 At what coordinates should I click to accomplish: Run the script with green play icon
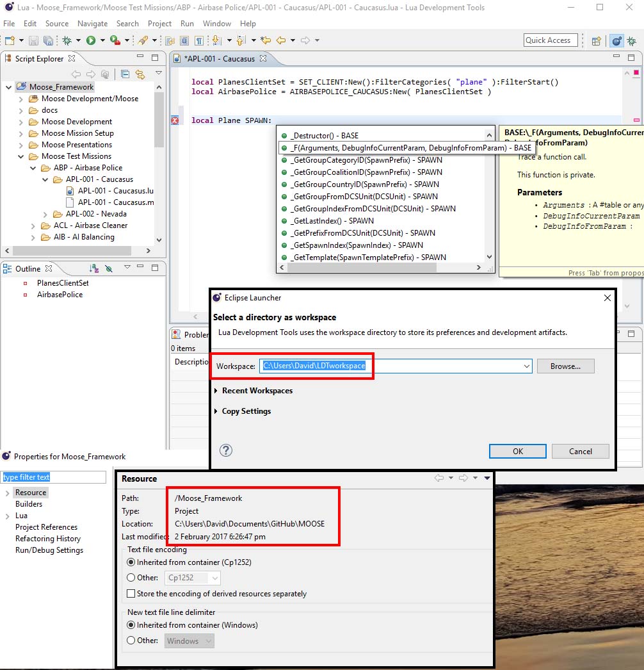pos(91,40)
